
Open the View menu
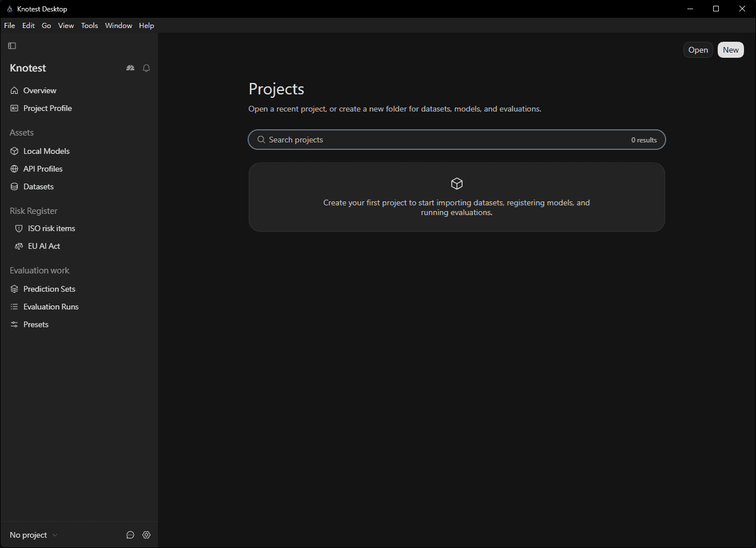(x=66, y=26)
